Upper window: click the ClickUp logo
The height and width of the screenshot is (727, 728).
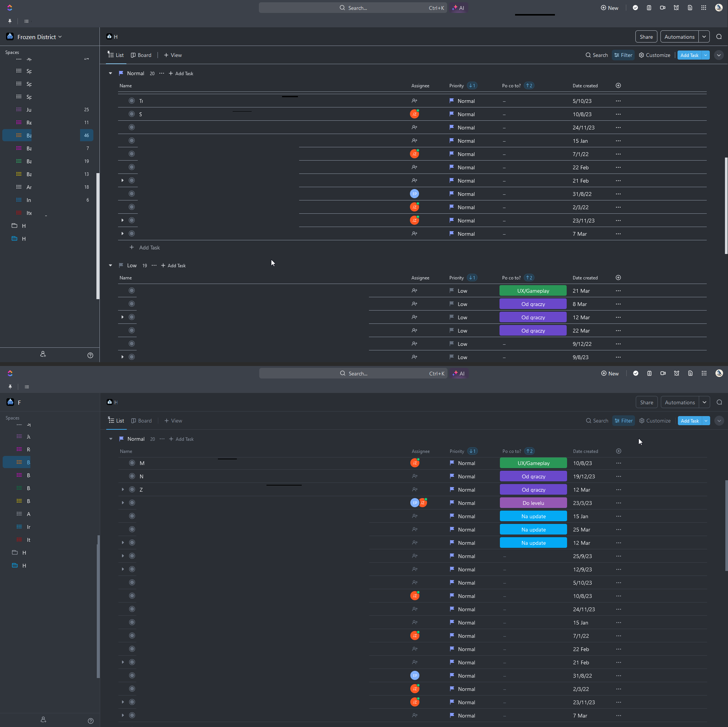point(10,8)
